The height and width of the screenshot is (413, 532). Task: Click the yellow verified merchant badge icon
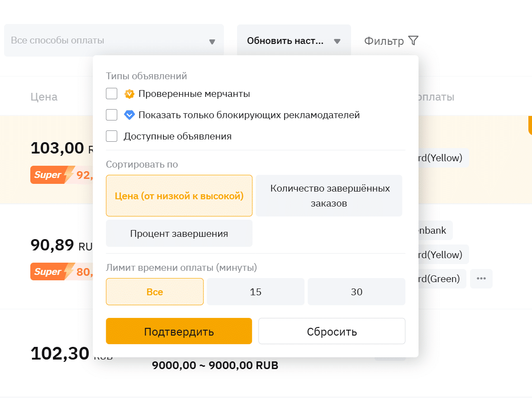(x=129, y=94)
